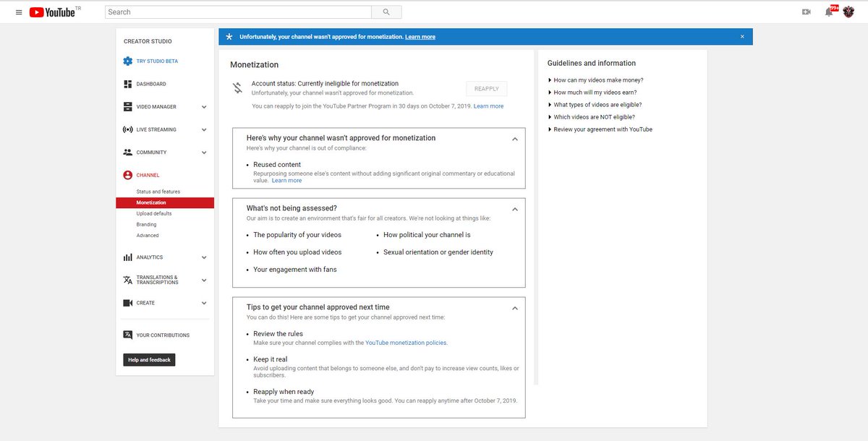
Task: Click the Help and feedback button
Action: point(150,360)
